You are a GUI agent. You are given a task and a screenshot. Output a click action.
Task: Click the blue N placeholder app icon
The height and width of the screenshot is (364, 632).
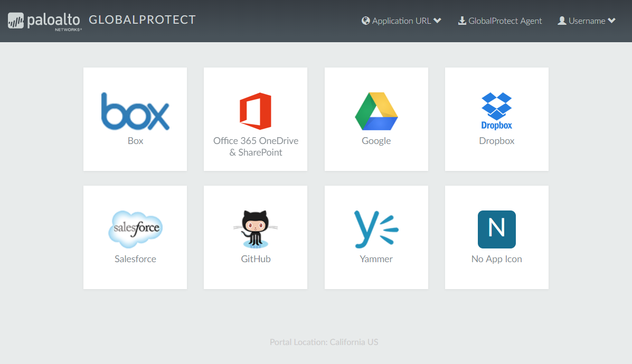coord(496,229)
